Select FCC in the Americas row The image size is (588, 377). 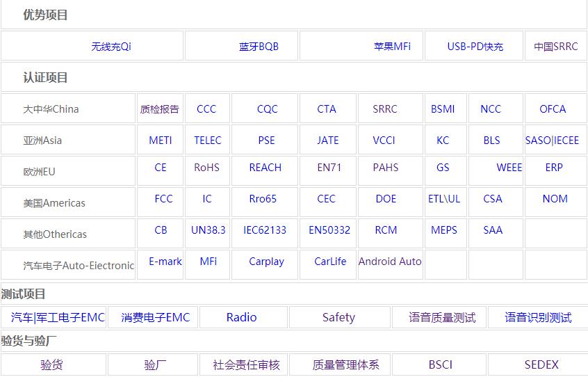tap(163, 199)
